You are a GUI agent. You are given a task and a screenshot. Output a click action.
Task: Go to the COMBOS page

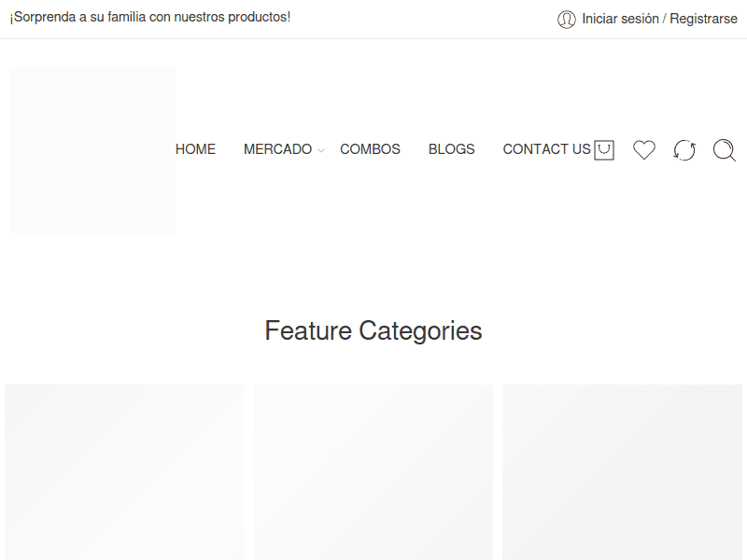pyautogui.click(x=370, y=149)
